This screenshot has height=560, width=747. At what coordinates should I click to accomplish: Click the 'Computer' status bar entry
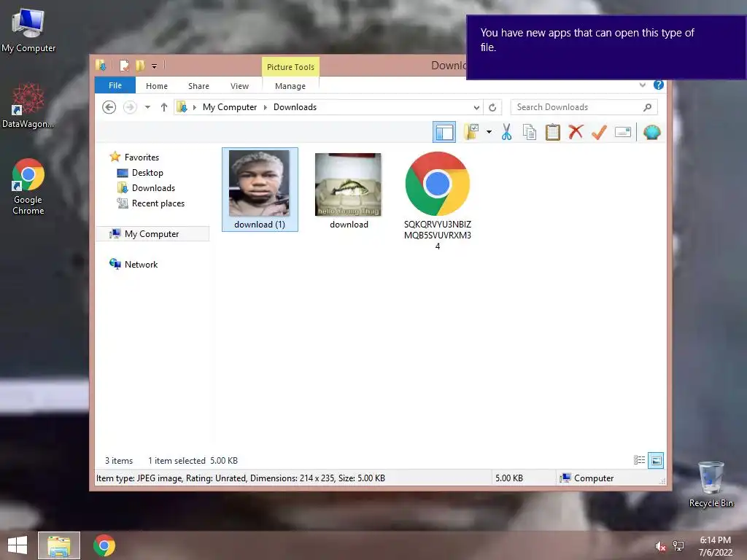[x=587, y=478]
